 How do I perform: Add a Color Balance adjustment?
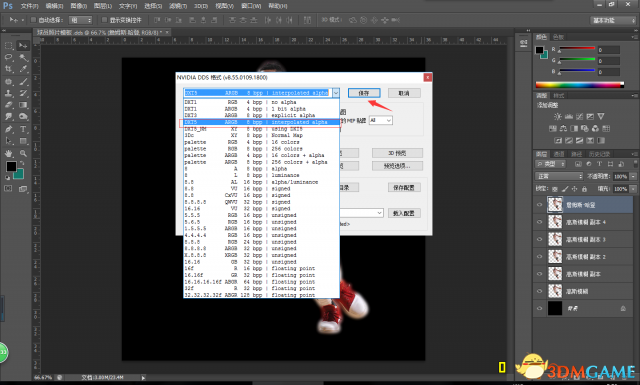pos(564,129)
